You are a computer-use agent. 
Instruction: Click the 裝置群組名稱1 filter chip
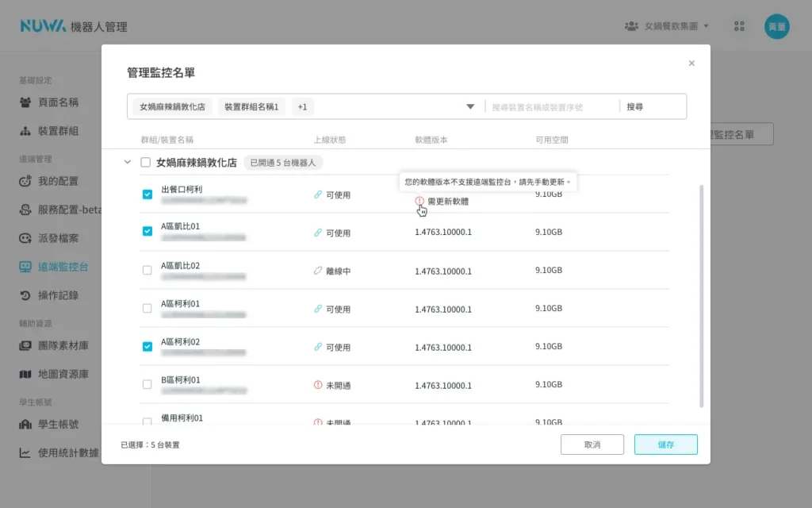pyautogui.click(x=251, y=107)
